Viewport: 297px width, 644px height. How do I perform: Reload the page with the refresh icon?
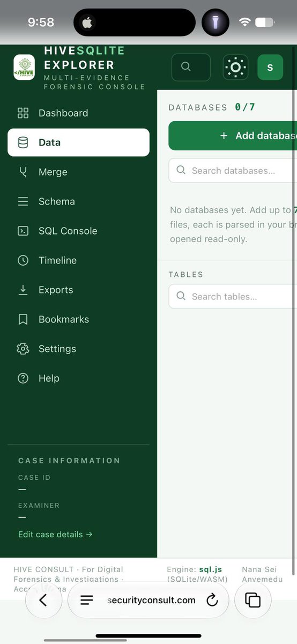pyautogui.click(x=212, y=600)
